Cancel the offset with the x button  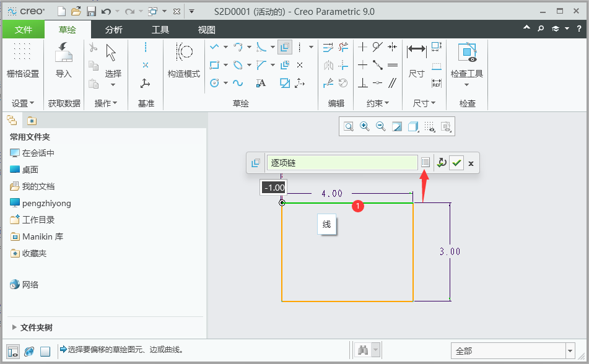pyautogui.click(x=471, y=163)
